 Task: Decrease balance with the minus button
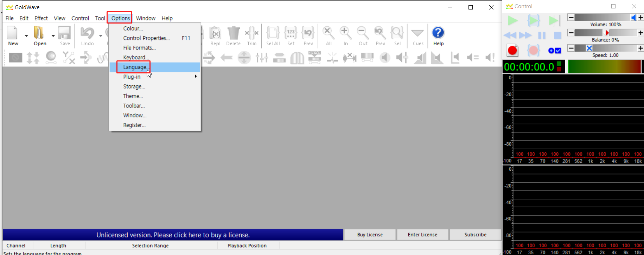pyautogui.click(x=571, y=33)
